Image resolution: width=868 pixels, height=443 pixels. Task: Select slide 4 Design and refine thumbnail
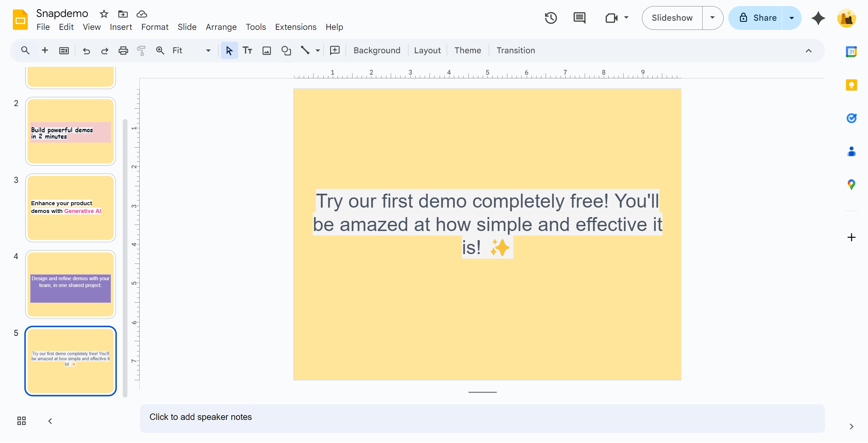(70, 285)
